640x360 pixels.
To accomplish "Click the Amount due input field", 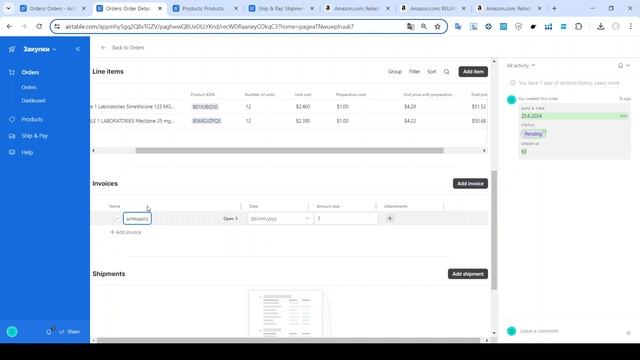I will (346, 218).
